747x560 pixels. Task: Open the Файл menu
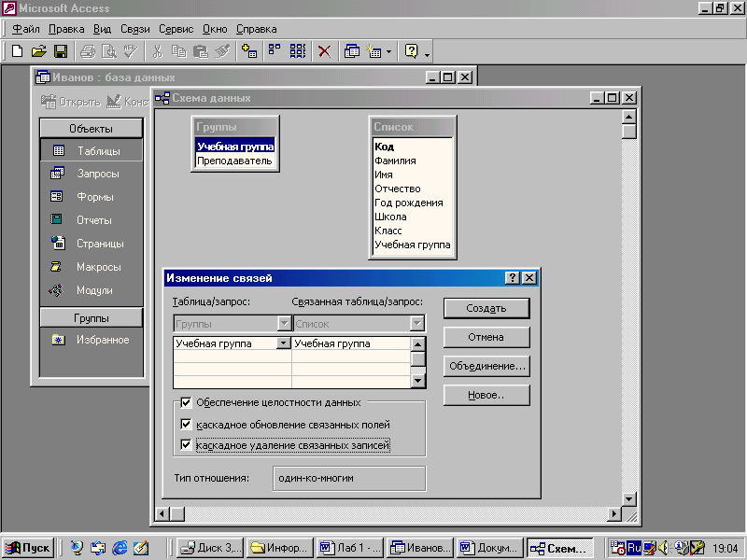[x=26, y=29]
